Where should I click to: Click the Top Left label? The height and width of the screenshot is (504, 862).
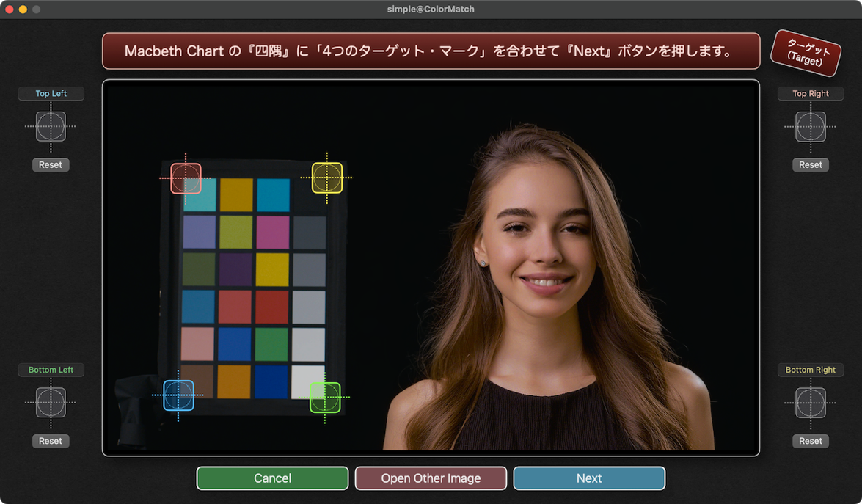click(x=51, y=93)
